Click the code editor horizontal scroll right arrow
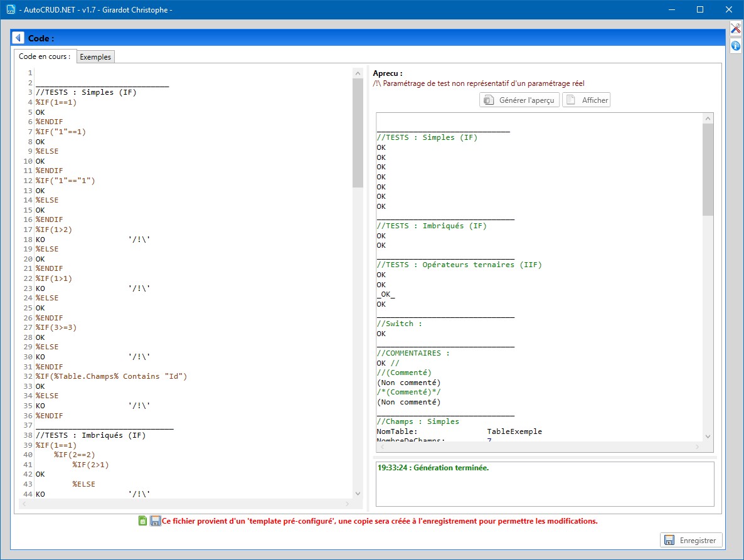The image size is (744, 560). (348, 504)
